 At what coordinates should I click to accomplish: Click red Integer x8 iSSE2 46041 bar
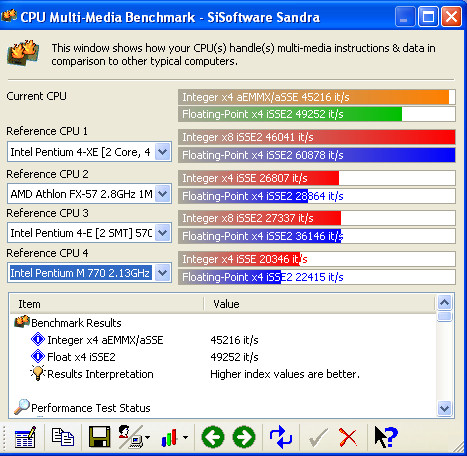[x=317, y=137]
